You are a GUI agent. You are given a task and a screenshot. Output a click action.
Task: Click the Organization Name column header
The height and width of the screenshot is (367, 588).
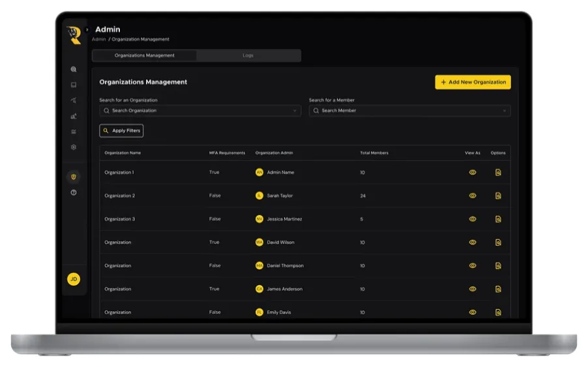(123, 153)
